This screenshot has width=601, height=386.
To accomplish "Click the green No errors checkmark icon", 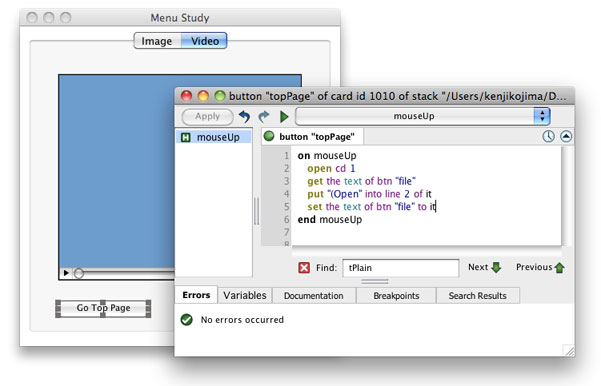I will point(187,319).
